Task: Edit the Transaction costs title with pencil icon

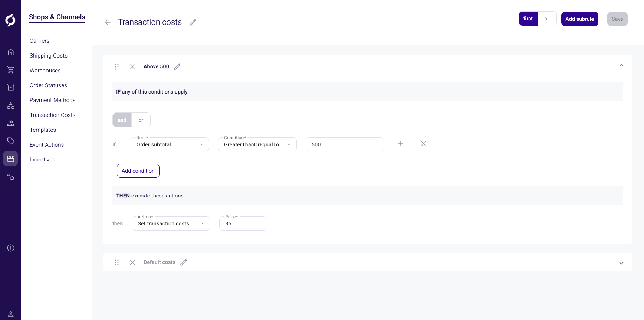Action: click(x=193, y=22)
